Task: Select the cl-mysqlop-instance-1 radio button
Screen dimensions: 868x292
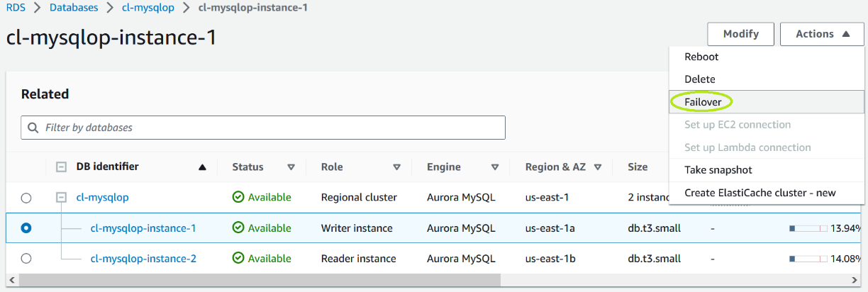Action: pos(26,228)
